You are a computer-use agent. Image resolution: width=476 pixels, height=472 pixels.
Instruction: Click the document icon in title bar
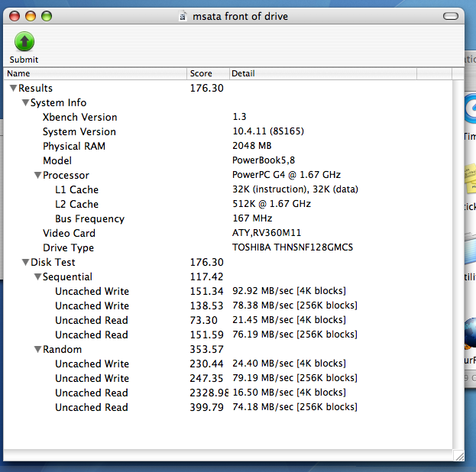coord(183,16)
